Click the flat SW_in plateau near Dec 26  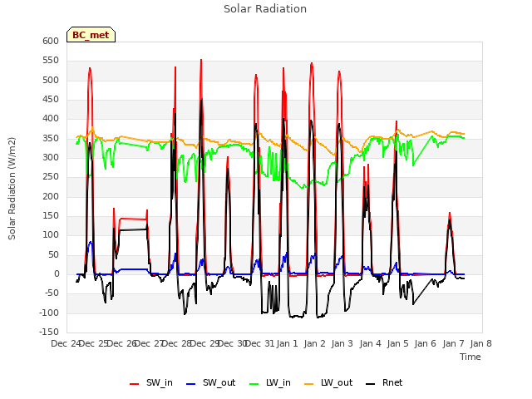pos(133,219)
